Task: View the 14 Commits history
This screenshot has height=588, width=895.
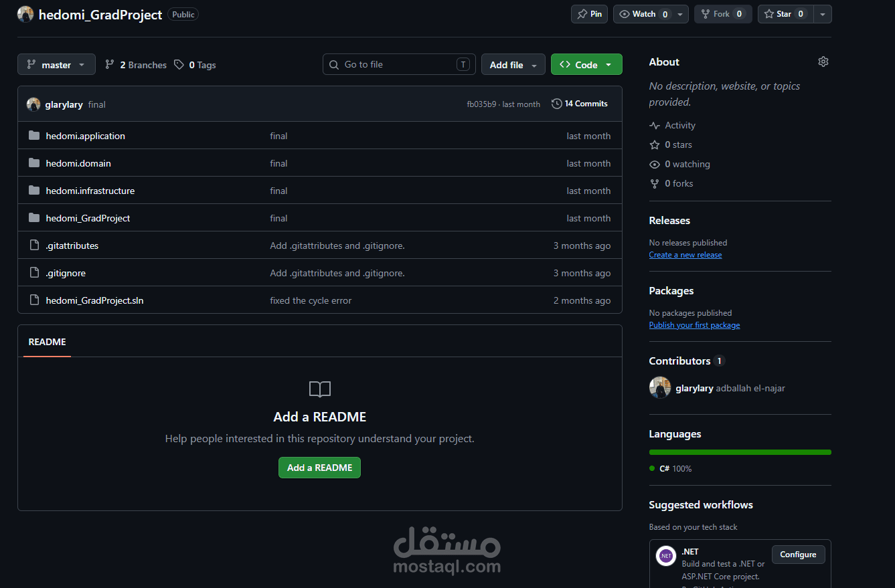Action: [580, 104]
